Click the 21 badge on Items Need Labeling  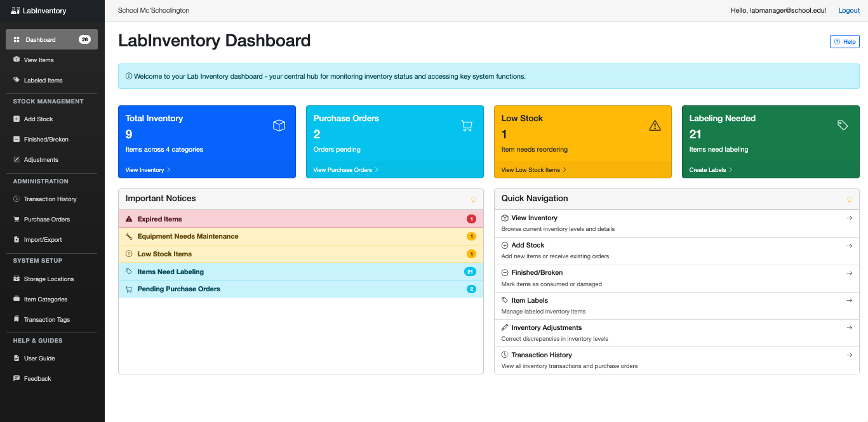[470, 272]
